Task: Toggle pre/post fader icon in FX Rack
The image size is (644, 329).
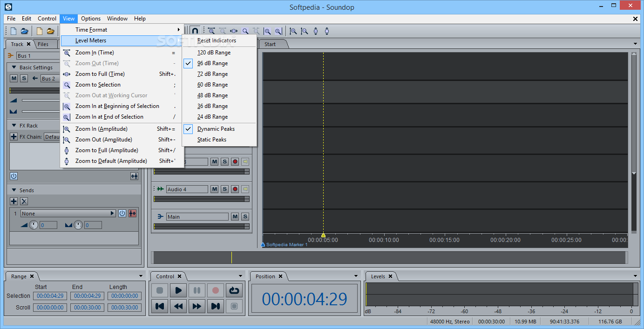Action: tap(134, 176)
